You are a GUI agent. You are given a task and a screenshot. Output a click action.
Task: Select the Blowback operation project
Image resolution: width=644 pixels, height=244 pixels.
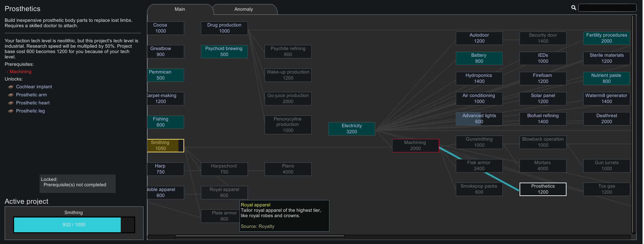coord(543,142)
